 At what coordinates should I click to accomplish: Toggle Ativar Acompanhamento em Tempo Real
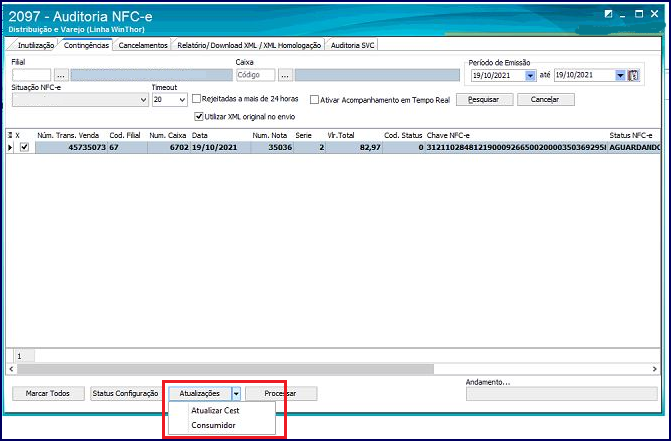(315, 100)
